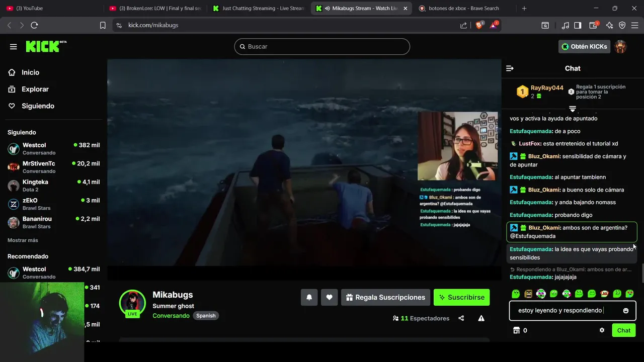Select the heart-eyes crying emote
This screenshot has width=644, height=362.
point(629,294)
